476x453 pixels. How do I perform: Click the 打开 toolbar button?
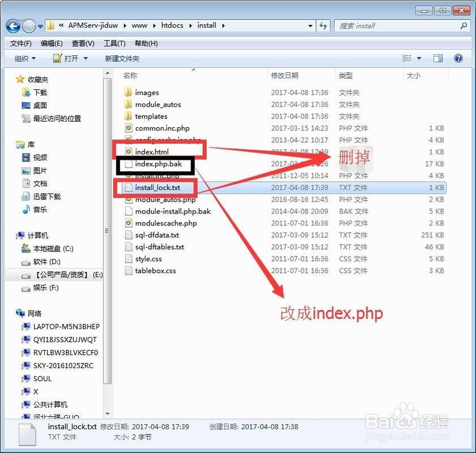[66, 58]
